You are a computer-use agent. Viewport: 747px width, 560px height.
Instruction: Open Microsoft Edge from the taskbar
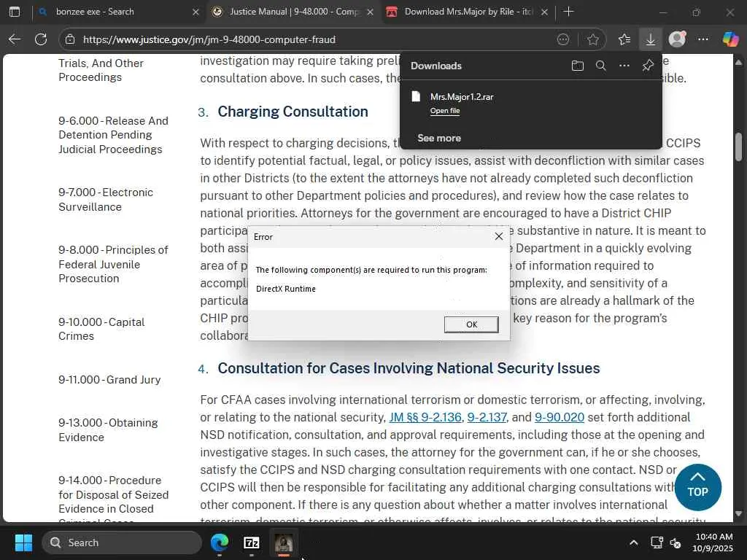click(x=220, y=542)
